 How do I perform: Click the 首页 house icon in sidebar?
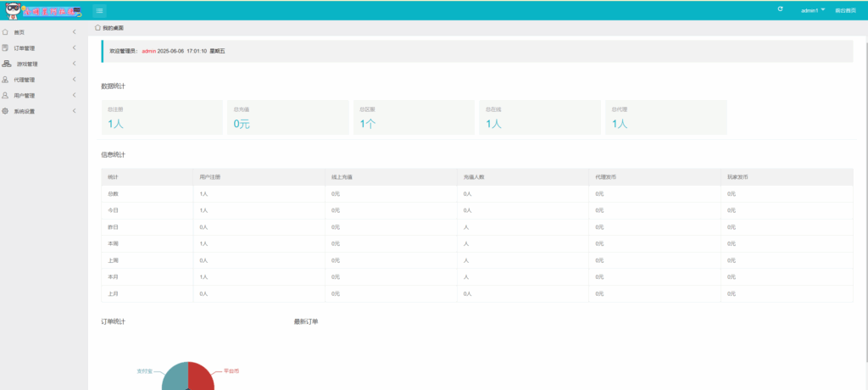(6, 32)
